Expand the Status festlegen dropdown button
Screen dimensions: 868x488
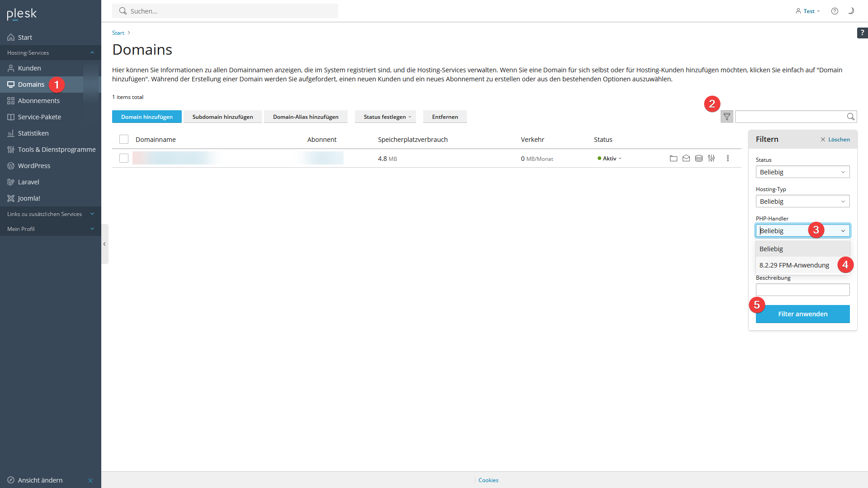[x=387, y=117]
